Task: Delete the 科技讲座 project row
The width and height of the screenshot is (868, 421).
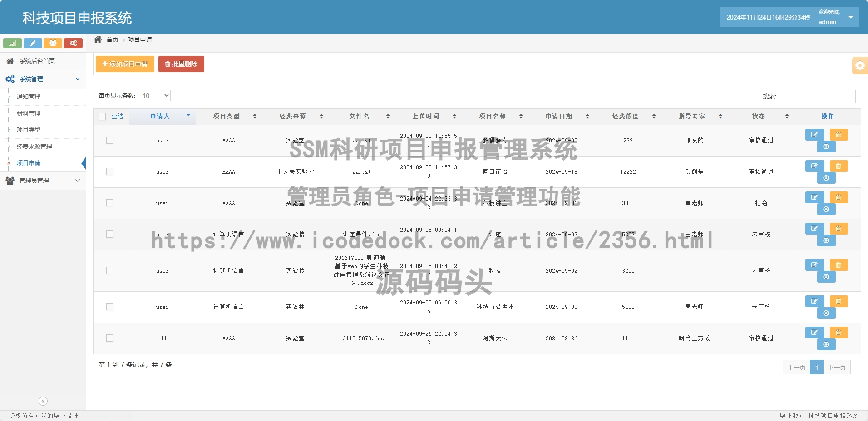Action: click(838, 197)
